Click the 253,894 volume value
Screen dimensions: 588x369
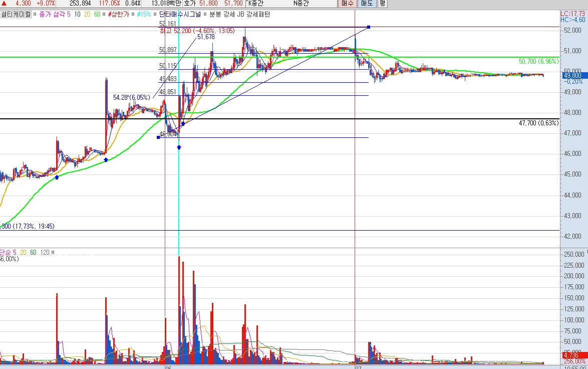pyautogui.click(x=80, y=4)
